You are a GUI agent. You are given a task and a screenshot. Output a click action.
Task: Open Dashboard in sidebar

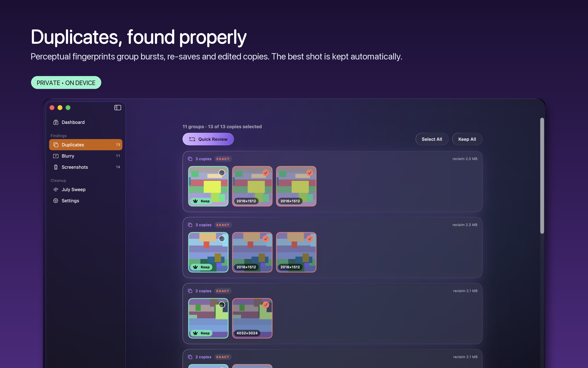[86, 122]
